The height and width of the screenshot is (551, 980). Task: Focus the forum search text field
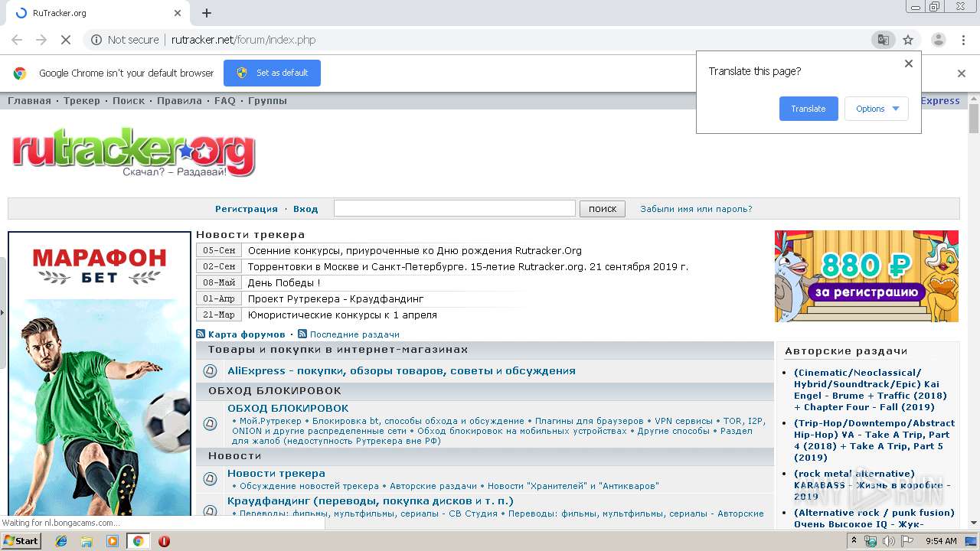pos(455,208)
